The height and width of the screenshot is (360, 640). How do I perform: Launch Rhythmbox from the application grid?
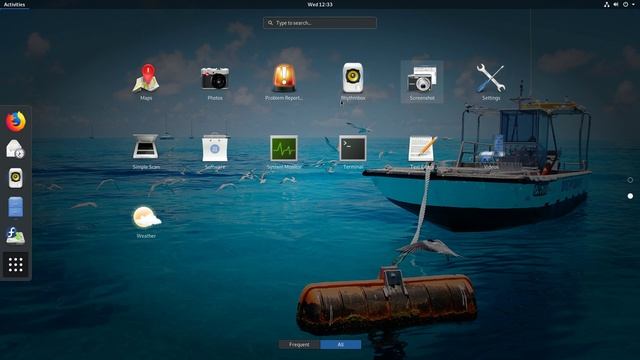(353, 82)
